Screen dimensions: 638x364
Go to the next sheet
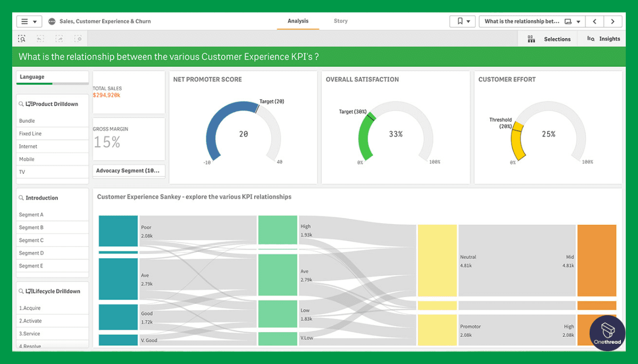coord(613,22)
